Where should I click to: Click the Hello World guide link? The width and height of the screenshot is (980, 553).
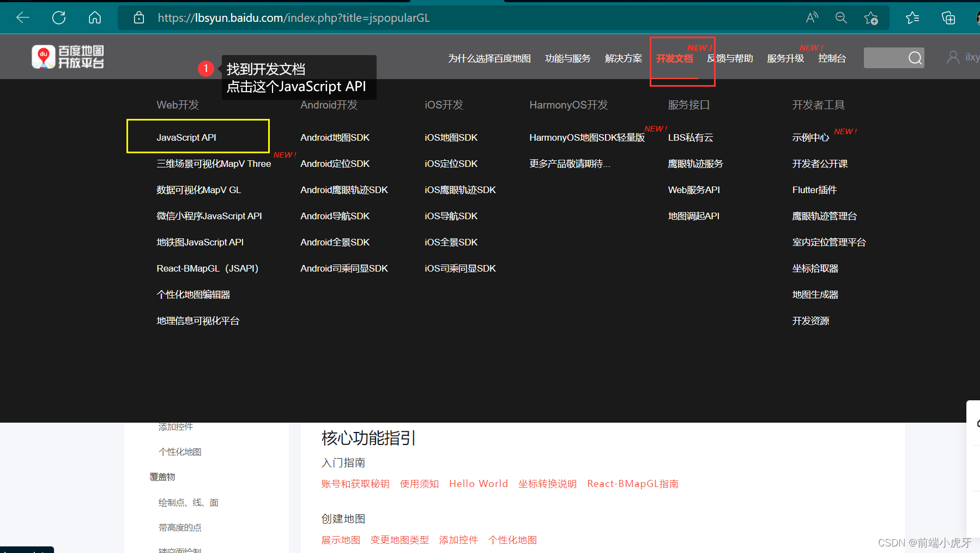[x=479, y=484]
